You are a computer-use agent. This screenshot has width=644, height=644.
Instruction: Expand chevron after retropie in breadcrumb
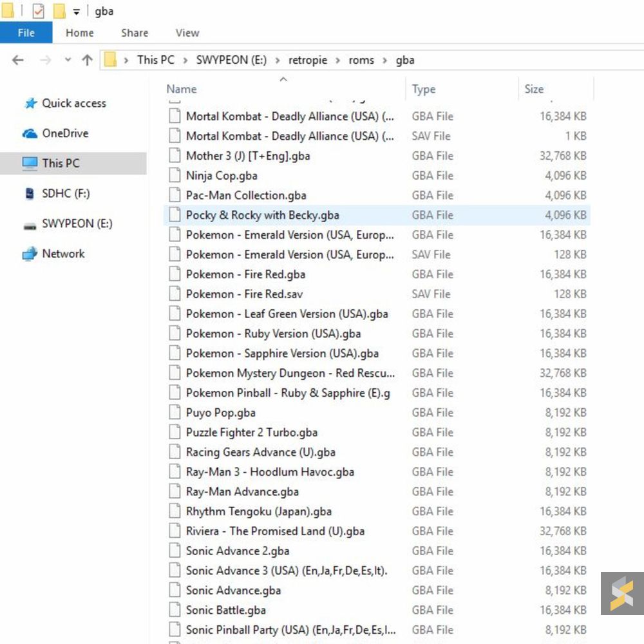[x=338, y=61]
